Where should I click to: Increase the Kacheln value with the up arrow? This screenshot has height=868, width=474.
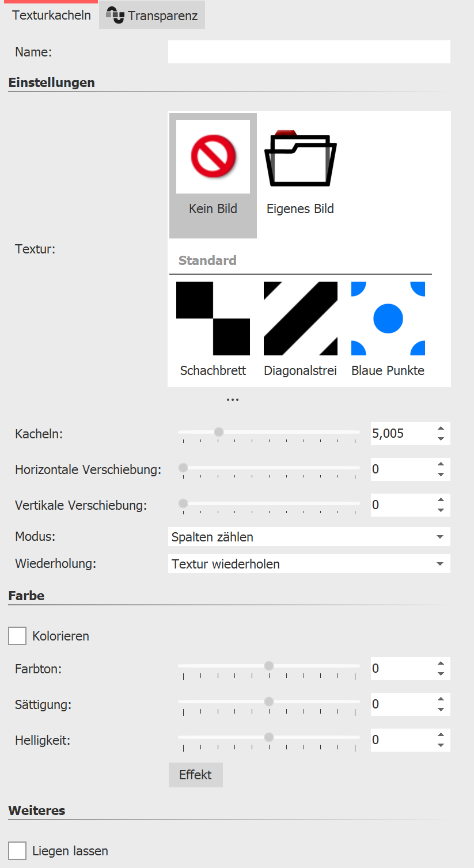pyautogui.click(x=441, y=429)
